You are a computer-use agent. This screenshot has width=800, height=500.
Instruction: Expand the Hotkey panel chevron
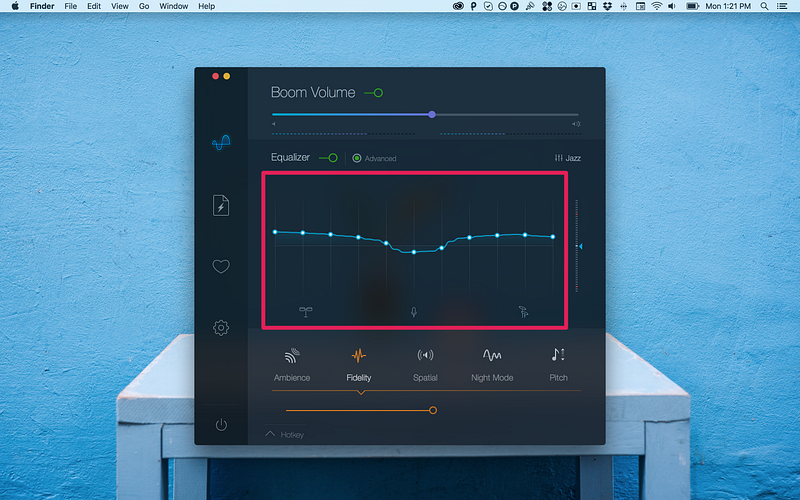(x=270, y=434)
